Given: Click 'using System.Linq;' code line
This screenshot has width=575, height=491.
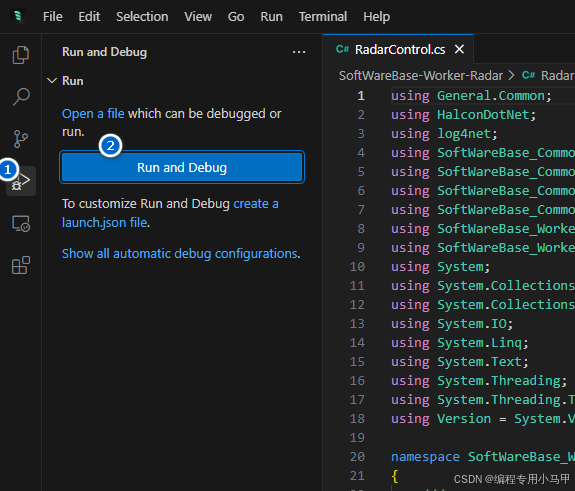Looking at the screenshot, I should [460, 343].
